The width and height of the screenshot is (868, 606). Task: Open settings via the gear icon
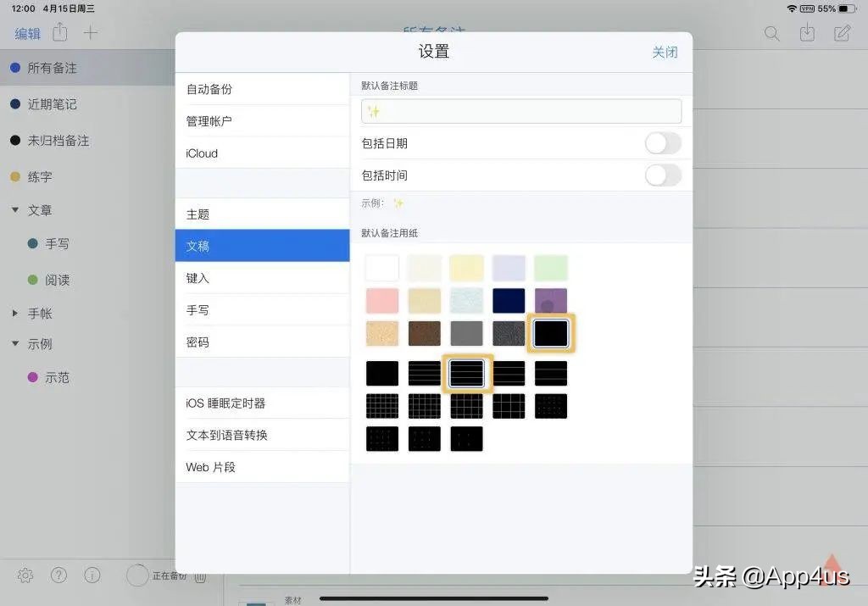pos(25,575)
